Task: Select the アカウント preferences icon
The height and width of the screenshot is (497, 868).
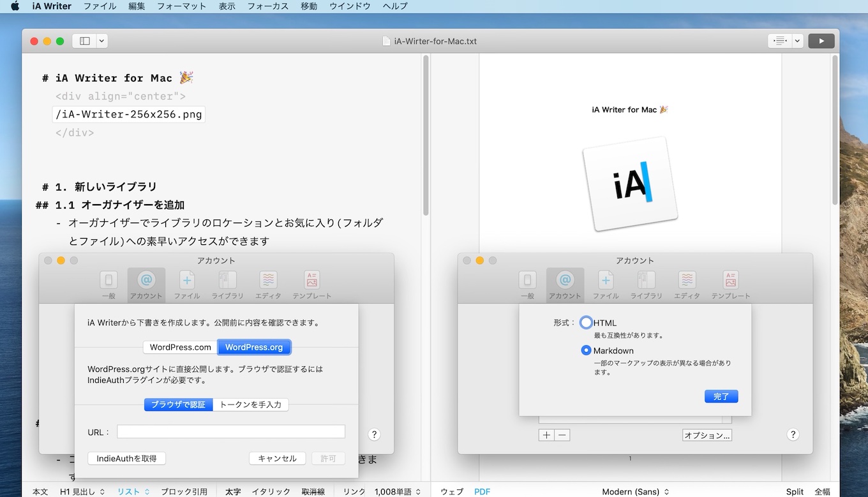Action: [x=146, y=284]
